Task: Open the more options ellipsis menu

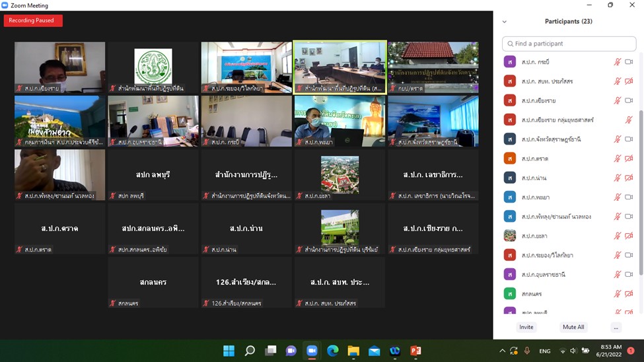Action: coord(616,327)
